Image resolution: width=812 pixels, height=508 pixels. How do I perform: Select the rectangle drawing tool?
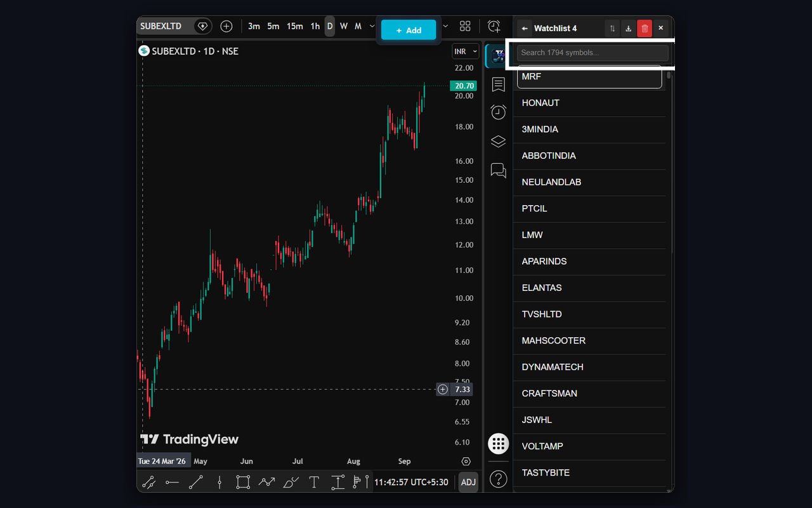click(243, 483)
